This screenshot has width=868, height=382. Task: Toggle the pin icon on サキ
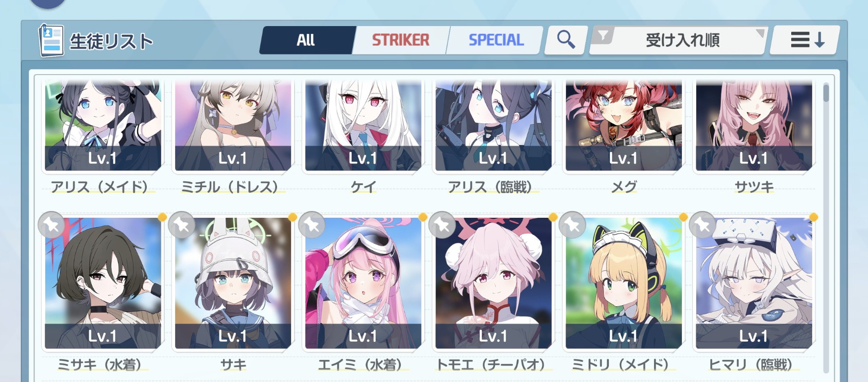pos(181,225)
